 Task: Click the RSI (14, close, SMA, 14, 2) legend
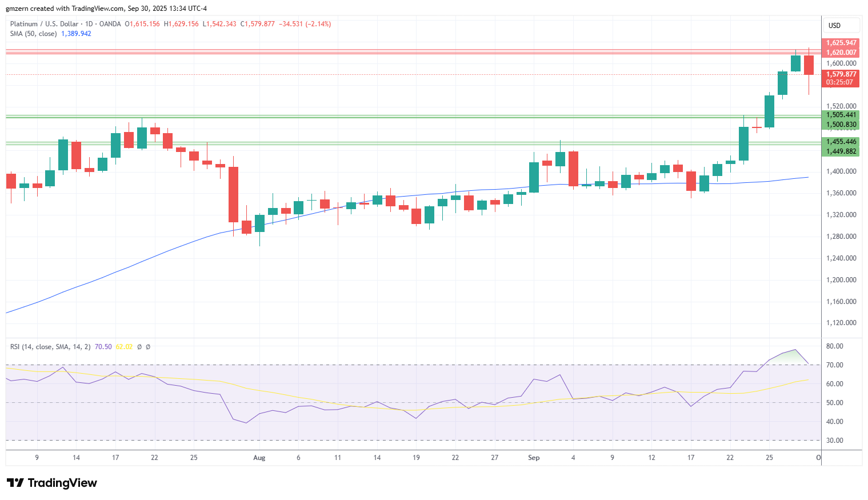(x=50, y=347)
